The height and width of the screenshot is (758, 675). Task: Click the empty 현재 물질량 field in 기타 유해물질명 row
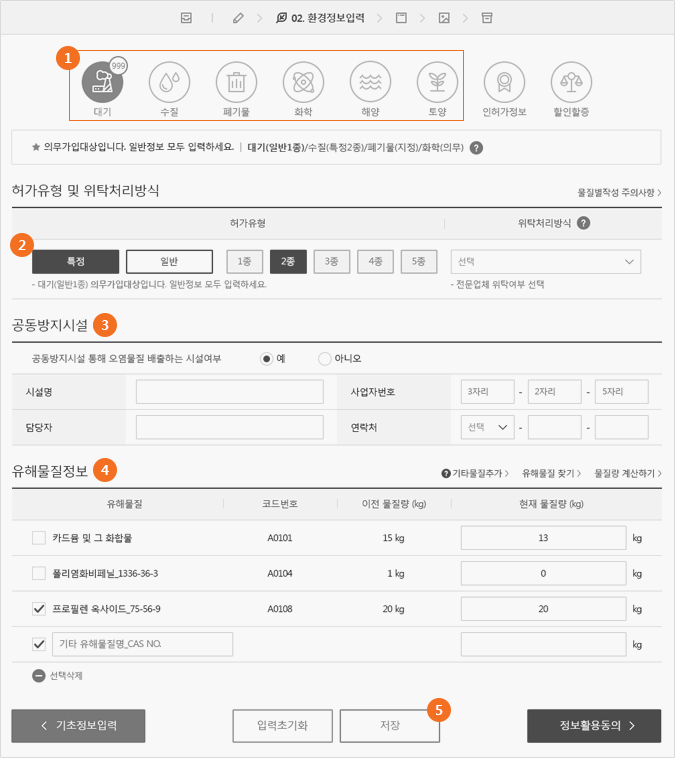[543, 644]
